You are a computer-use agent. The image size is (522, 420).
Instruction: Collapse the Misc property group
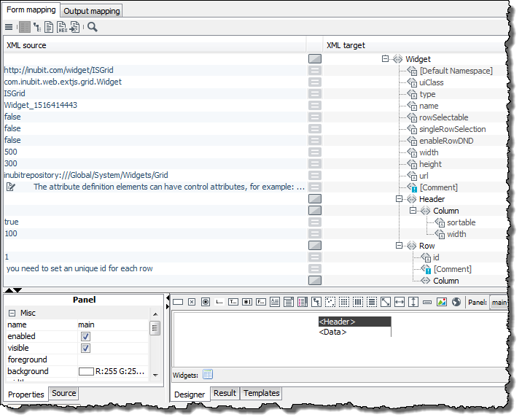(12, 313)
